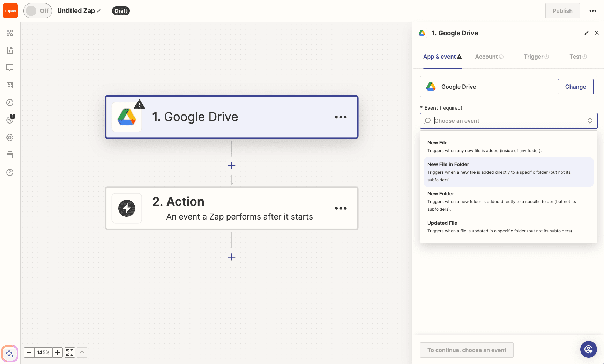Toggle the Zap On/Off switch
The width and height of the screenshot is (604, 364).
[38, 11]
